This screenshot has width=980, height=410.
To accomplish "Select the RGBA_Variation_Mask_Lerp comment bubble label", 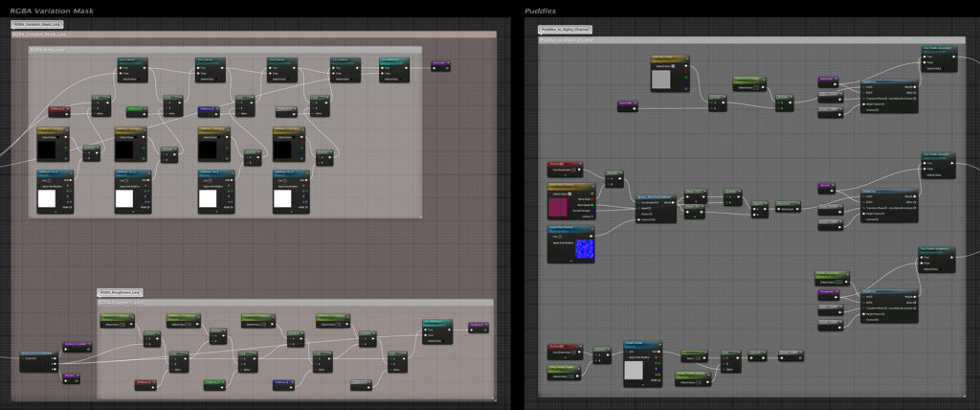I will click(x=37, y=24).
